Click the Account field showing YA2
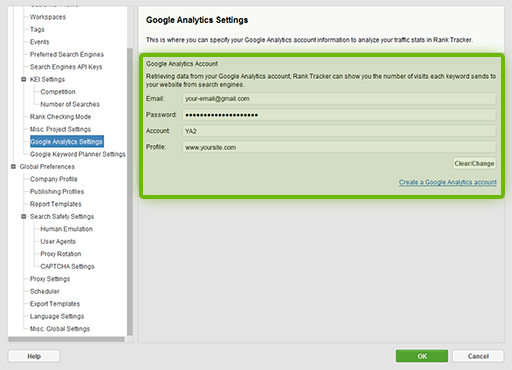The height and width of the screenshot is (370, 512). pos(339,131)
